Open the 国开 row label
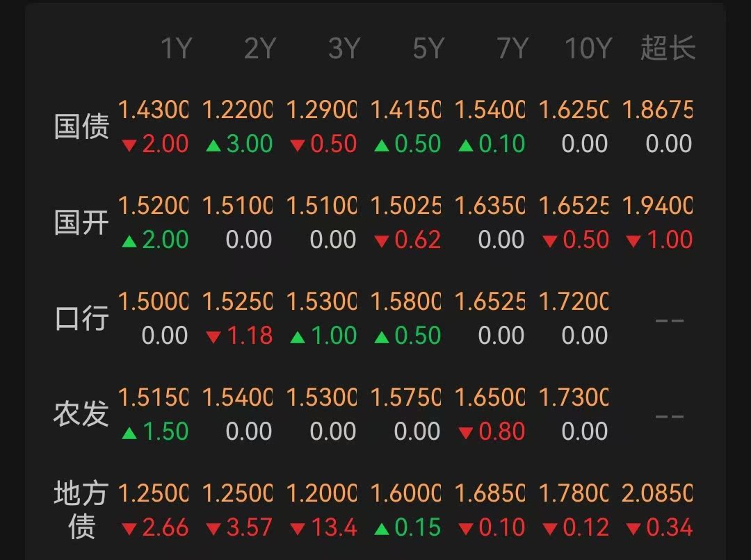 pos(81,224)
